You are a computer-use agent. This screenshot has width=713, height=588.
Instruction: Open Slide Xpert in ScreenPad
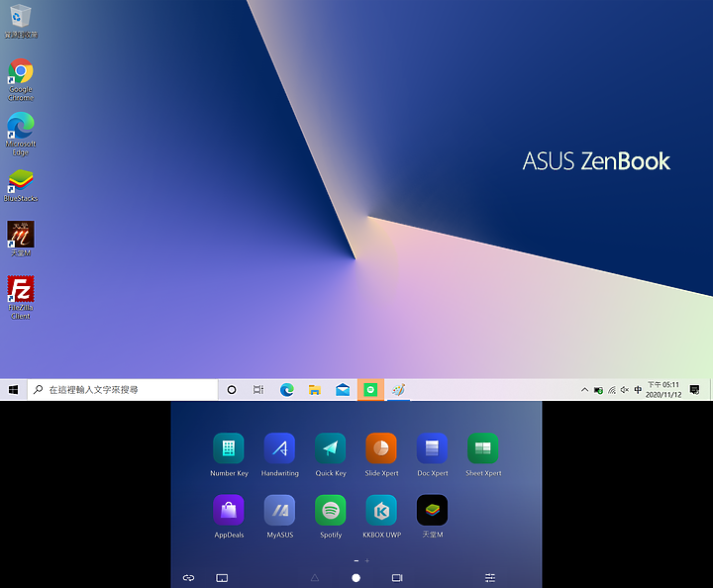(x=381, y=454)
